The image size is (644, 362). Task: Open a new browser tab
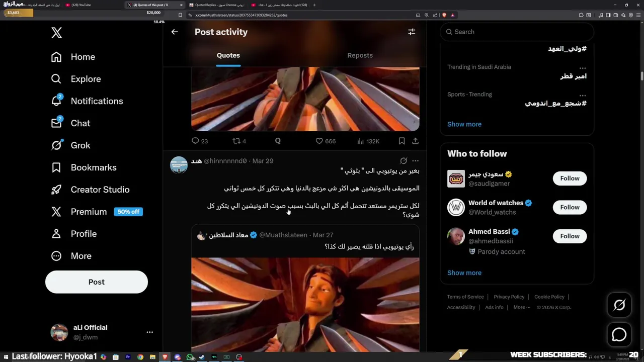pos(314,5)
